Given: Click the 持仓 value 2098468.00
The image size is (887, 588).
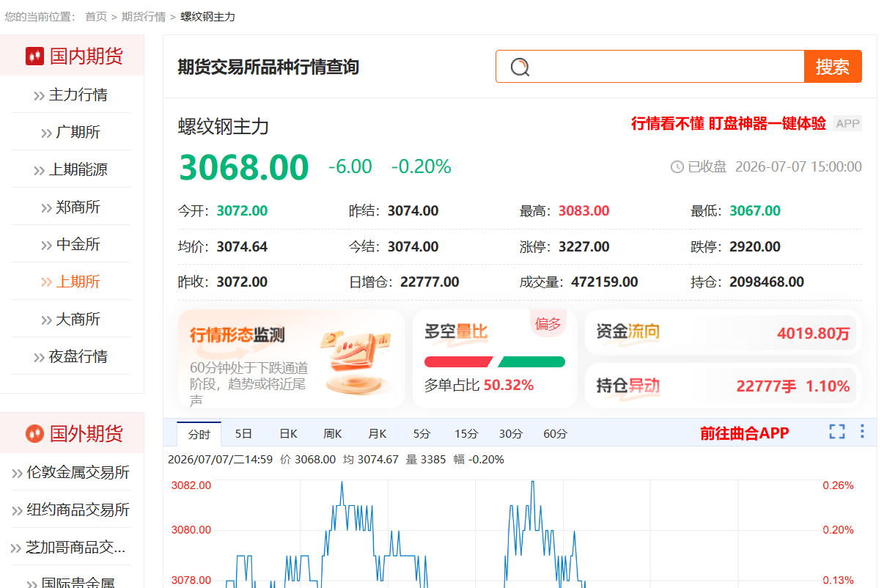Looking at the screenshot, I should point(767,282).
